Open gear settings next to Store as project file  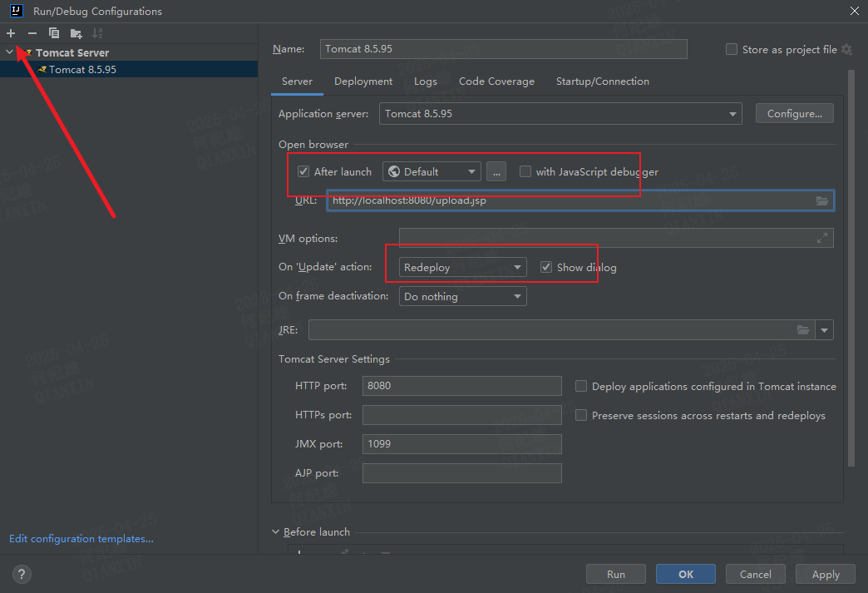[x=846, y=49]
